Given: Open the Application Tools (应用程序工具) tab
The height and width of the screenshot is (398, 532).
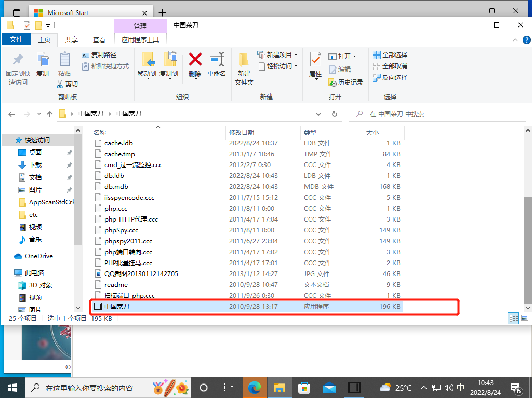Looking at the screenshot, I should point(140,39).
